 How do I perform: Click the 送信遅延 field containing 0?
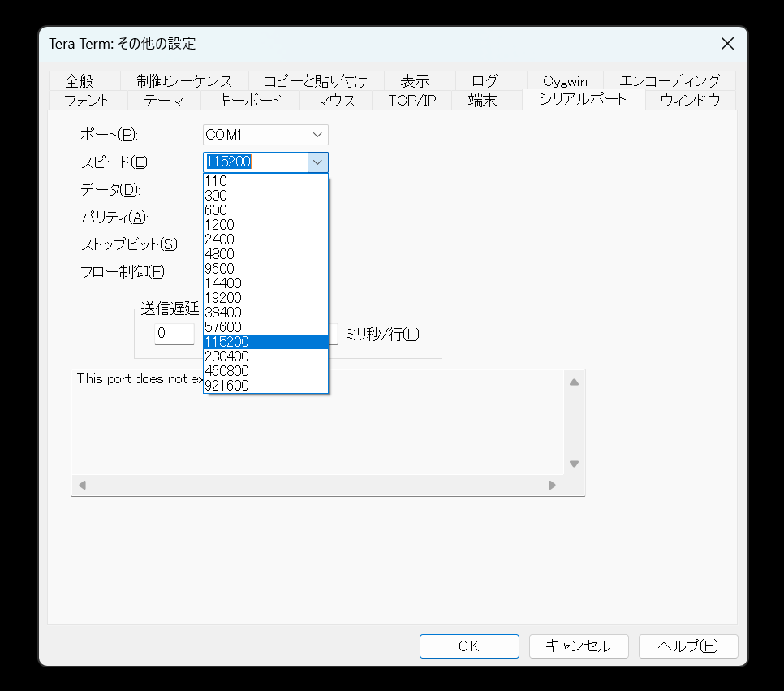pyautogui.click(x=174, y=334)
